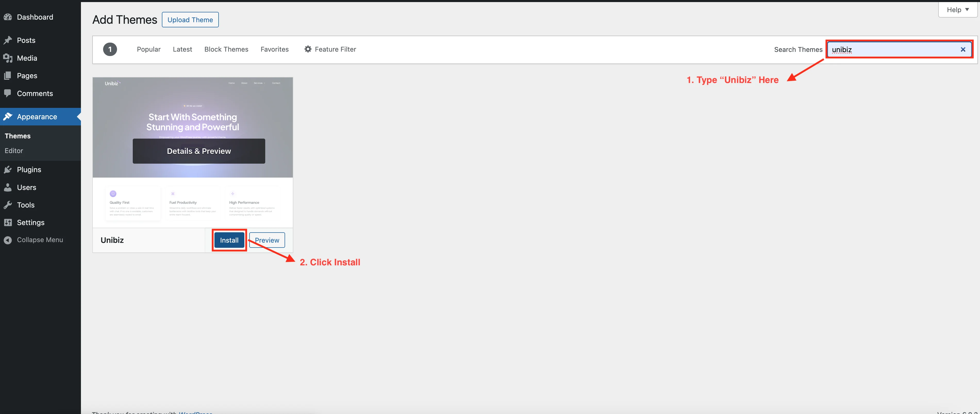Open the Feature Filter gear
Screen dimensions: 980x414
pos(308,49)
